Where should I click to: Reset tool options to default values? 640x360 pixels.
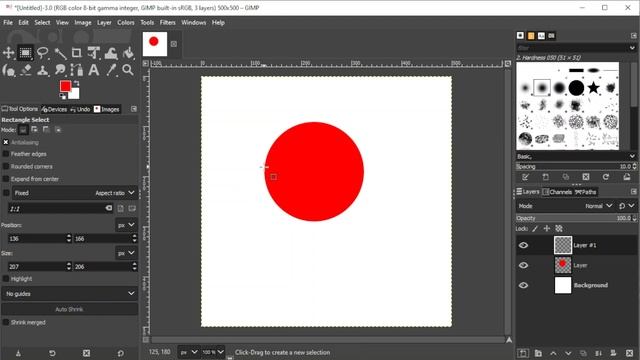[120, 353]
